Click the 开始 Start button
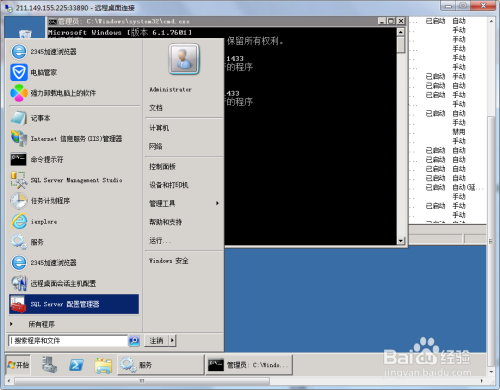 (x=18, y=365)
